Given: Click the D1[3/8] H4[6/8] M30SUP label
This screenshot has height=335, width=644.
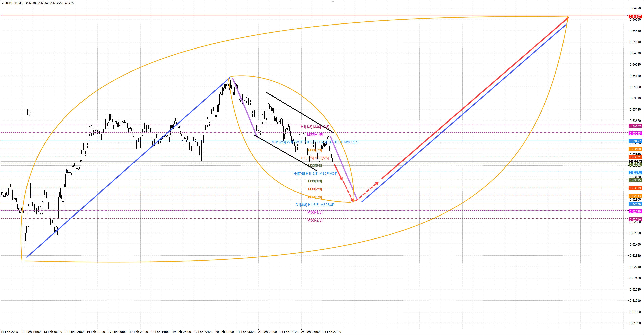Looking at the screenshot, I should (315, 205).
